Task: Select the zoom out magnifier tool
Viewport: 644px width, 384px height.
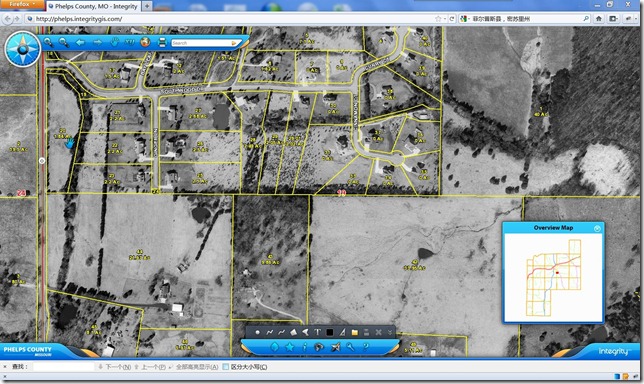Action: (64, 42)
